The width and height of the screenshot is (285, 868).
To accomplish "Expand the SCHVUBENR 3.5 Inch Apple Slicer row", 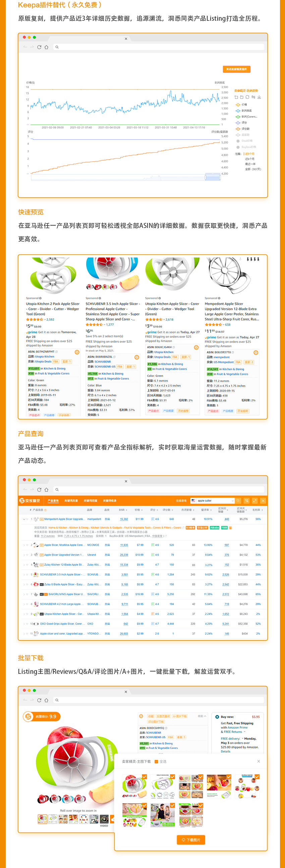I will [24, 574].
